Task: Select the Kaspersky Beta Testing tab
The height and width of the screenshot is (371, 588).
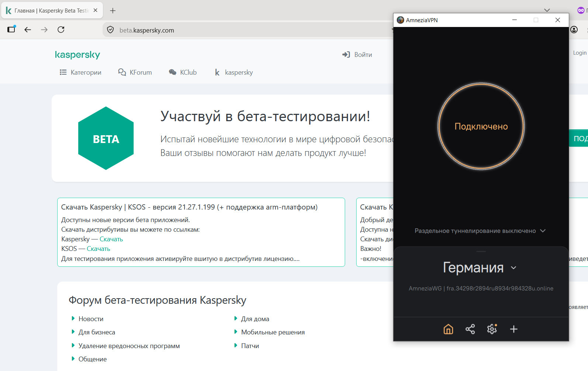Action: pos(52,10)
